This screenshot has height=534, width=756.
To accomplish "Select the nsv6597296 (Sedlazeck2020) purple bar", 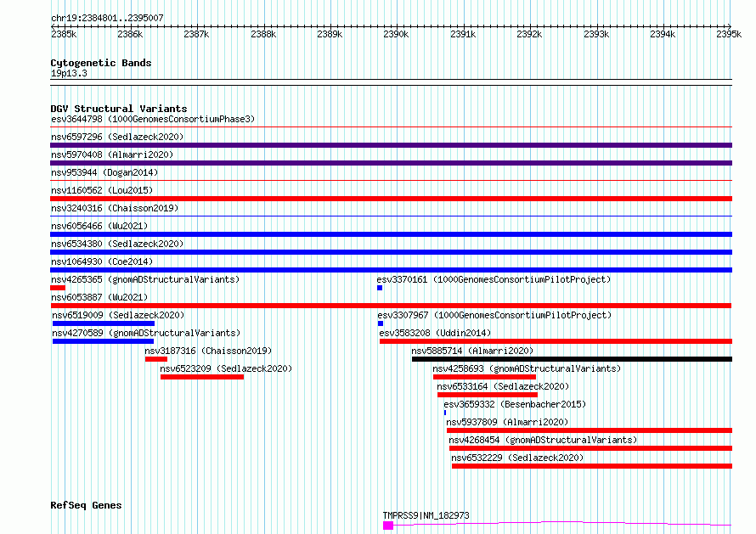I will [391, 145].
